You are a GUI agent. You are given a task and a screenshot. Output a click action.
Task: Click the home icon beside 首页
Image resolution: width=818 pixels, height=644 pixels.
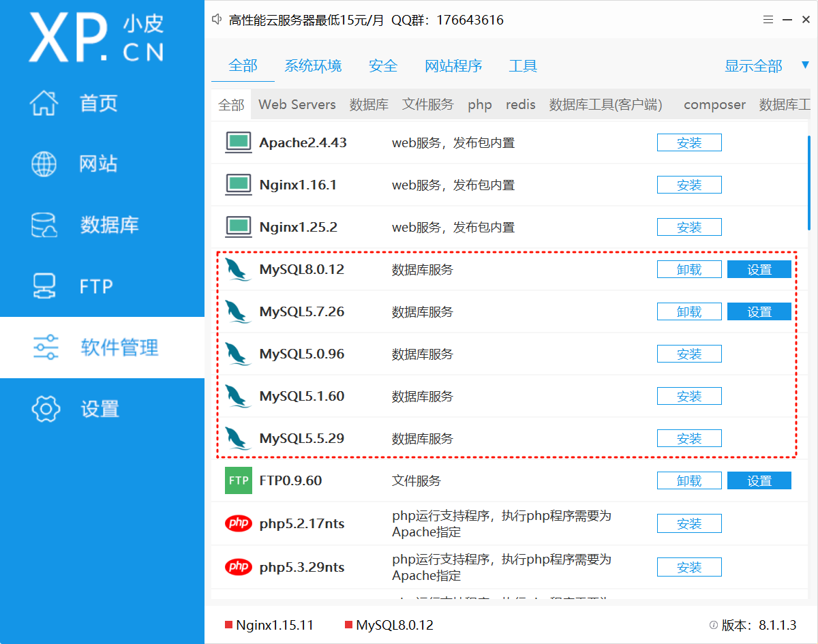point(45,103)
